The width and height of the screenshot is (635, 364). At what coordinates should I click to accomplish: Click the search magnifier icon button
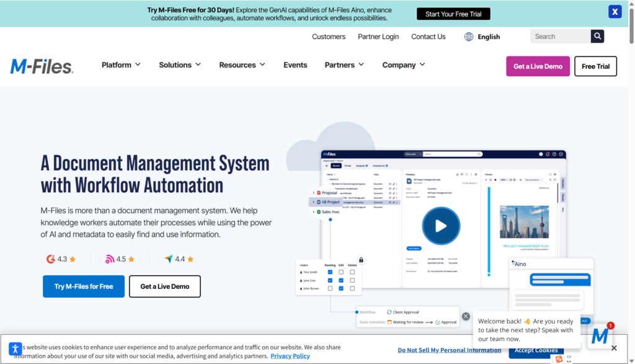pos(597,37)
